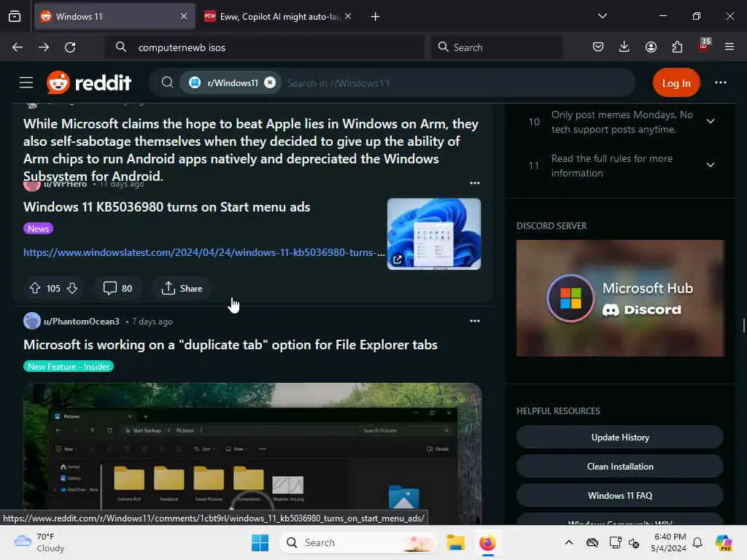Open the Firefox account icon
This screenshot has width=747, height=560.
pyautogui.click(x=651, y=47)
